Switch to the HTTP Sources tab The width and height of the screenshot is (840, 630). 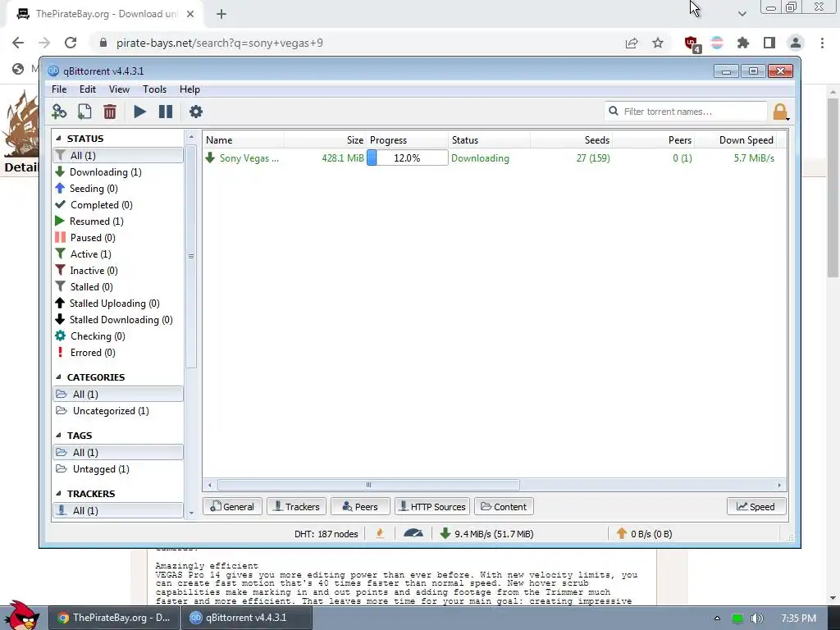tap(432, 507)
